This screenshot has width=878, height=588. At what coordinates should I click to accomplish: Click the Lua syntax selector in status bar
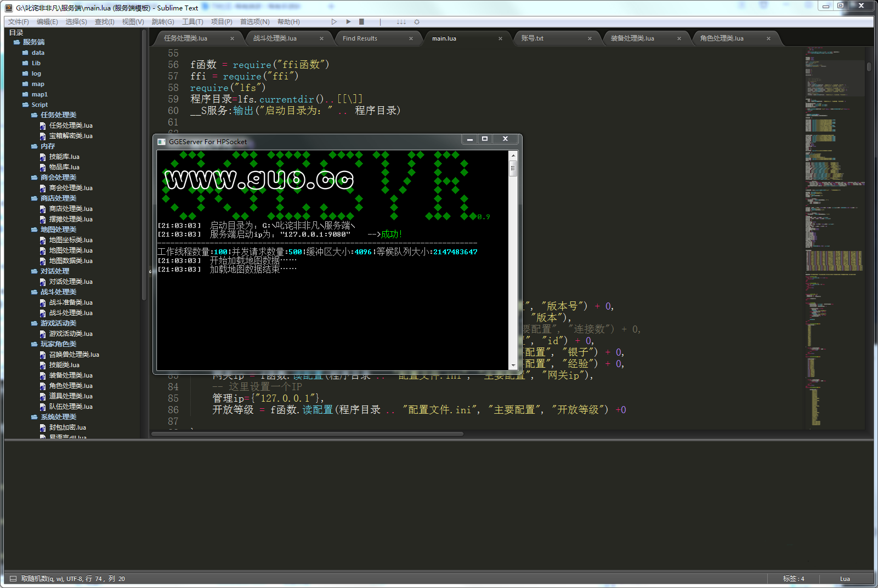coord(845,579)
